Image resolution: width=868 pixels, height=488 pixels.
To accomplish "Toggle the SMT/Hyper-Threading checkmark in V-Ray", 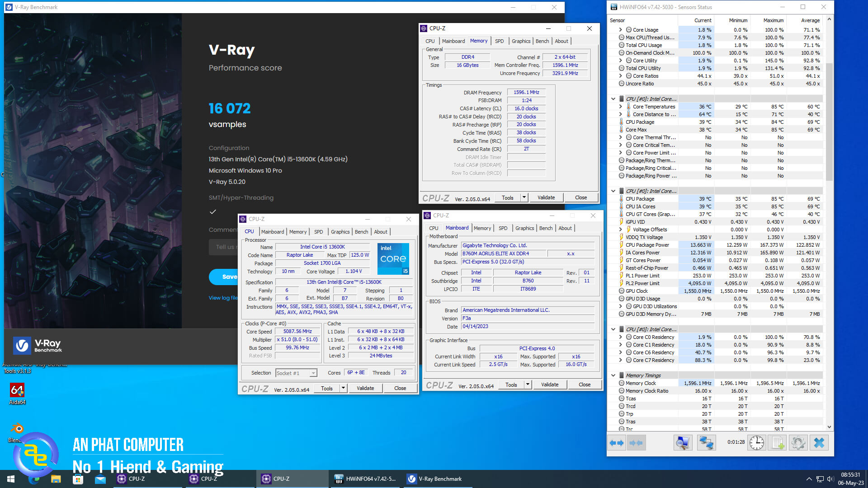I will click(x=213, y=211).
